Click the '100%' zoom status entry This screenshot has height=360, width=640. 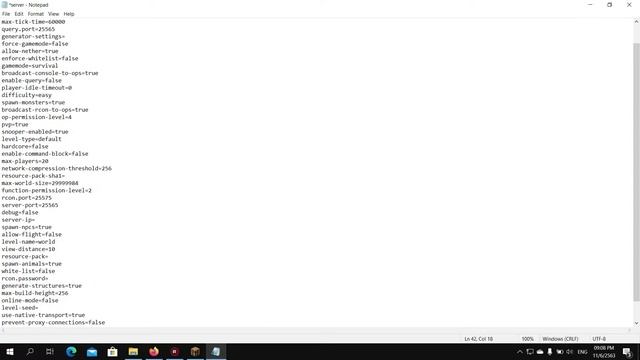(527, 339)
